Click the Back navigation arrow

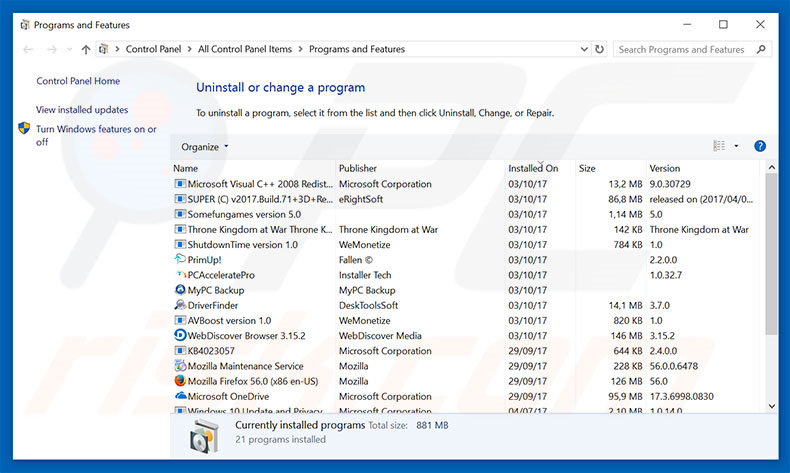(x=28, y=49)
